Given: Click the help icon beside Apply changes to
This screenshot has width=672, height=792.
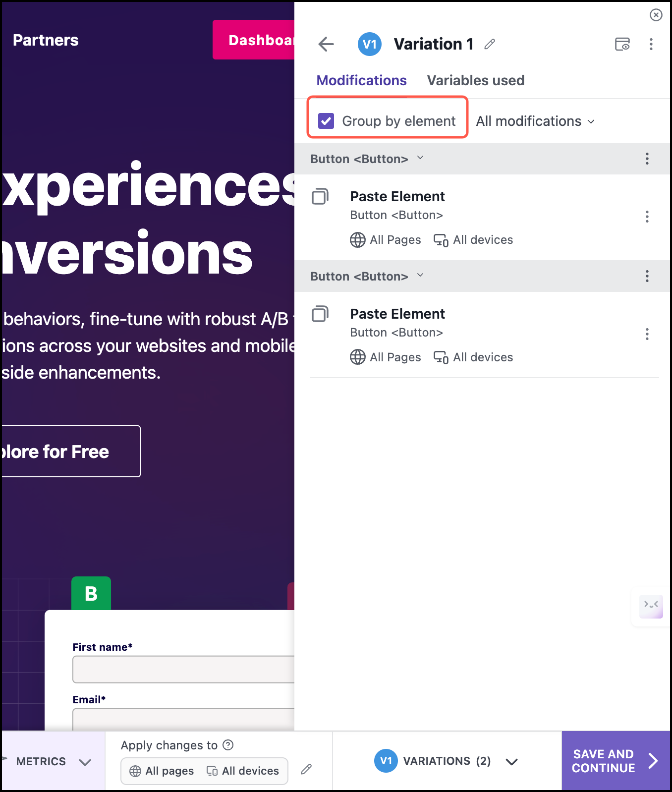Looking at the screenshot, I should pos(228,745).
